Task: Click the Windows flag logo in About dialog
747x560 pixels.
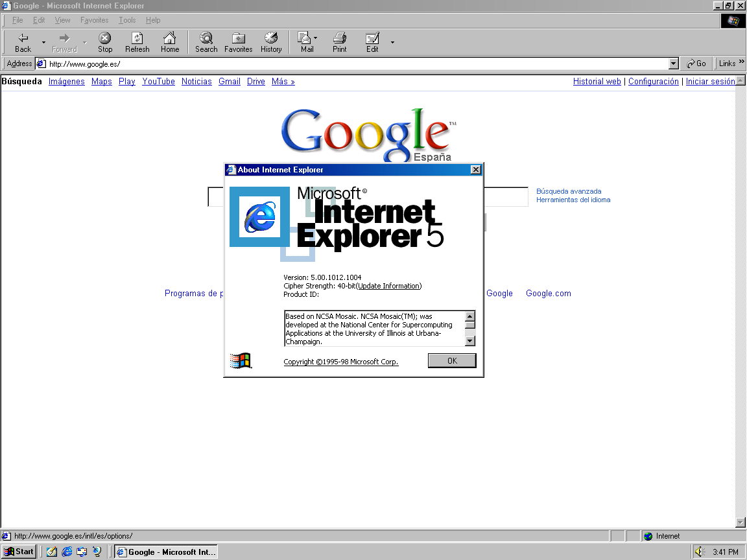Action: coord(241,360)
